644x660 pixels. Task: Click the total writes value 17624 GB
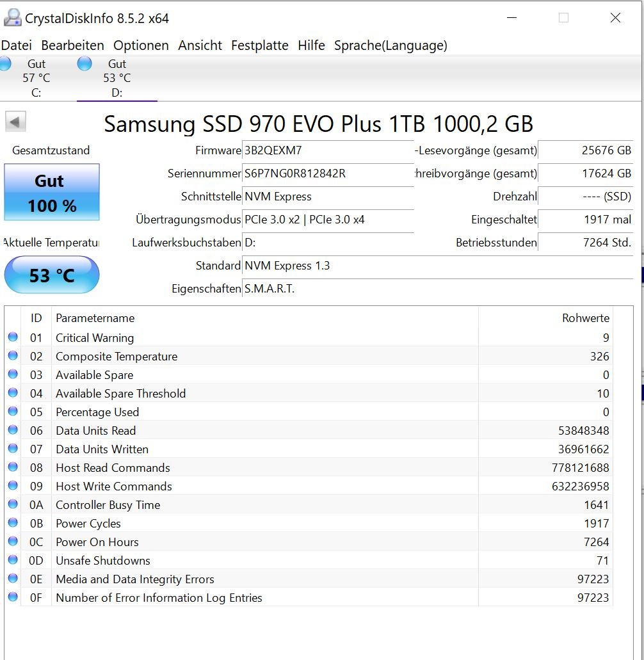pos(586,173)
